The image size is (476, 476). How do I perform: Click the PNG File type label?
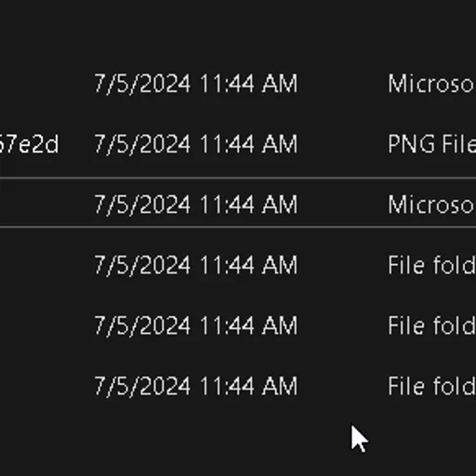(431, 144)
